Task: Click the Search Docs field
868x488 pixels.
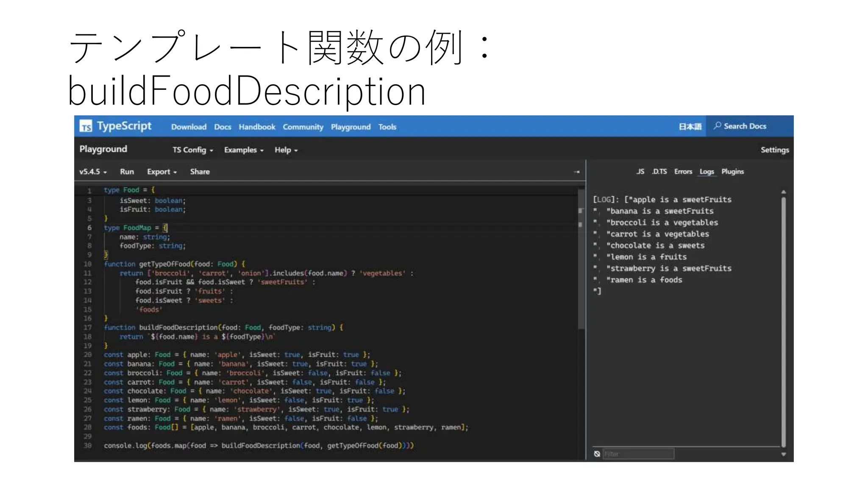Action: (749, 126)
